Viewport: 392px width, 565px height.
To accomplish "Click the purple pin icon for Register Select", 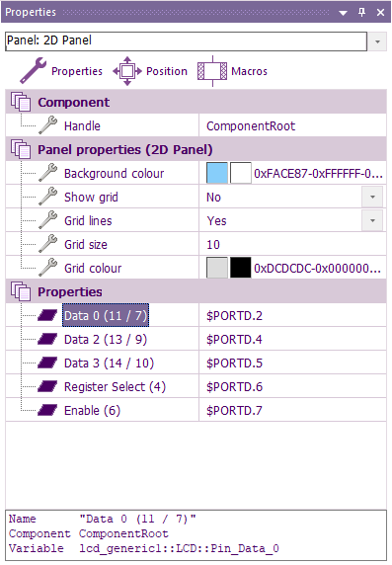I will (47, 386).
